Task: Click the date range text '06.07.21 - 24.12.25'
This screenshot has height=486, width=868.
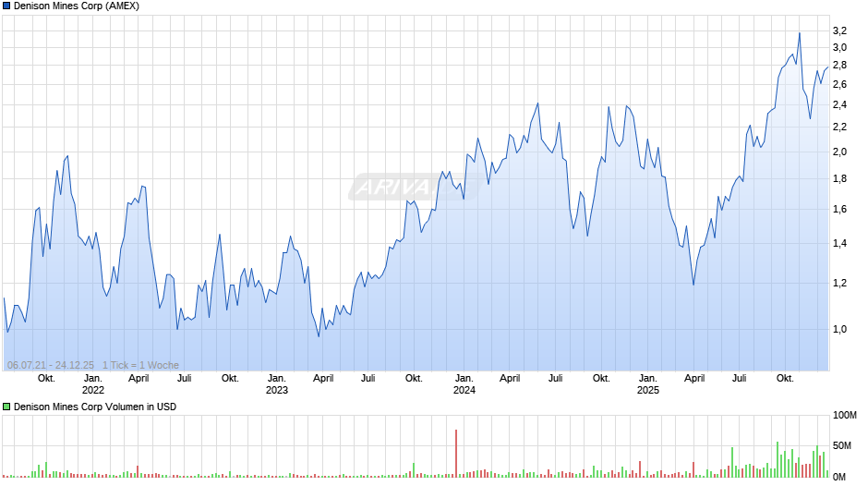Action: pos(51,365)
